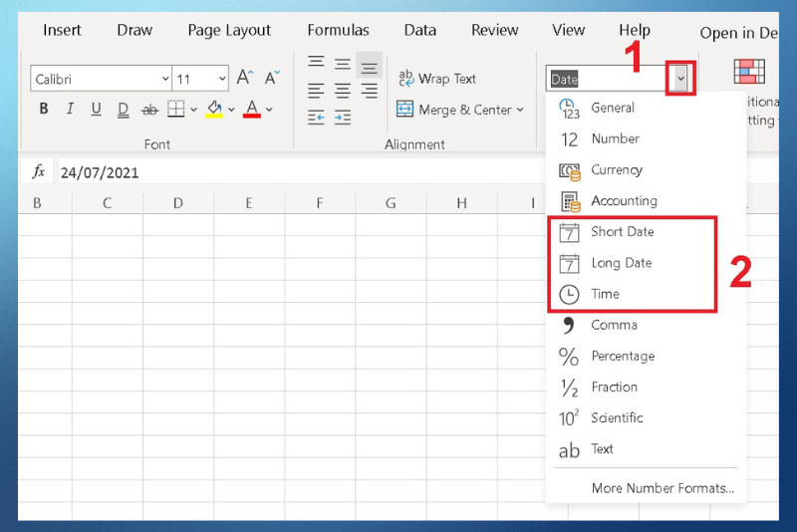797x532 pixels.
Task: Select Center horizontal align icon
Action: (x=343, y=91)
